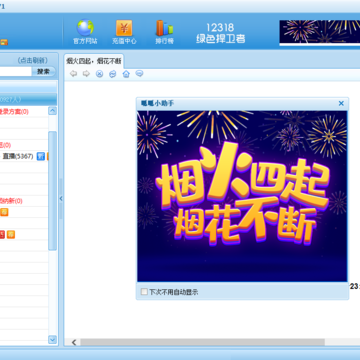The width and height of the screenshot is (360, 360).
Task: Switch to 烟火四起，烟花不断 tab
Action: point(94,61)
